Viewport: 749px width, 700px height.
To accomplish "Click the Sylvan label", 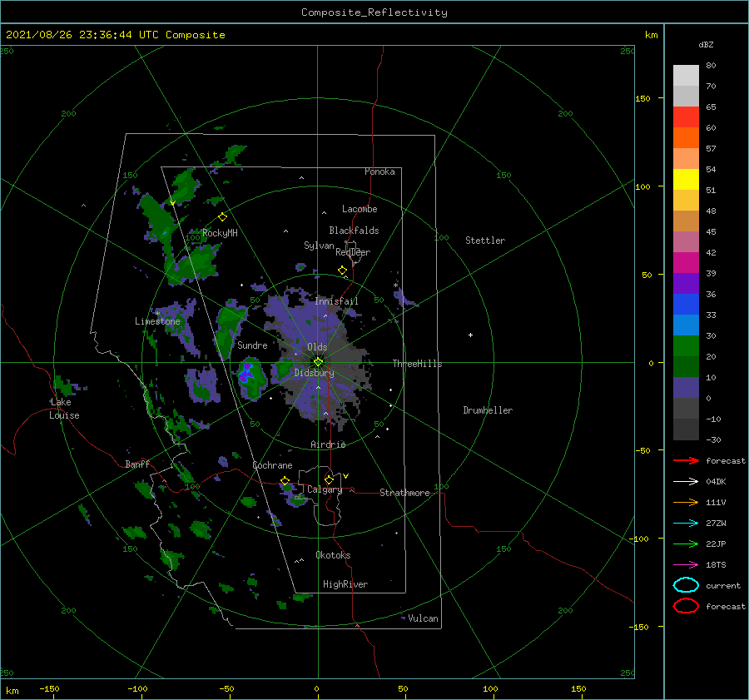I will click(x=319, y=246).
